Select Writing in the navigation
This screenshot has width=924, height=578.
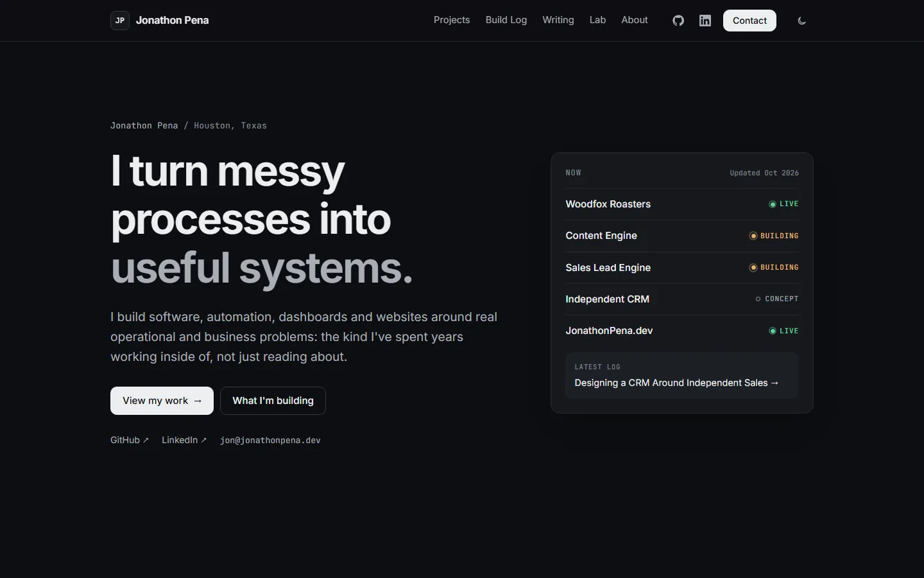558,20
